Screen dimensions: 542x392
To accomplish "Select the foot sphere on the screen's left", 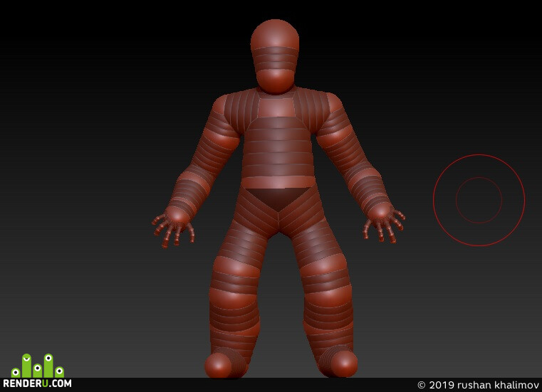I will point(218,366).
